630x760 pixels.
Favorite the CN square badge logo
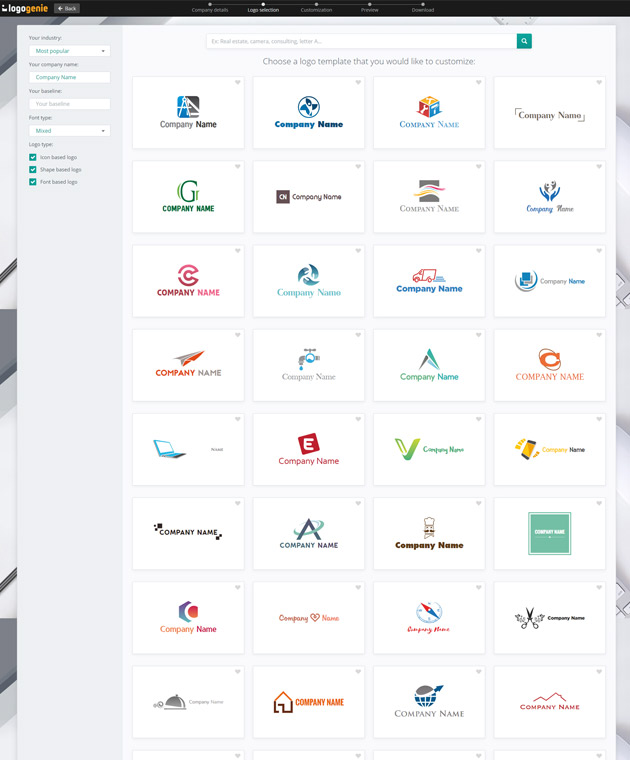pyautogui.click(x=358, y=167)
